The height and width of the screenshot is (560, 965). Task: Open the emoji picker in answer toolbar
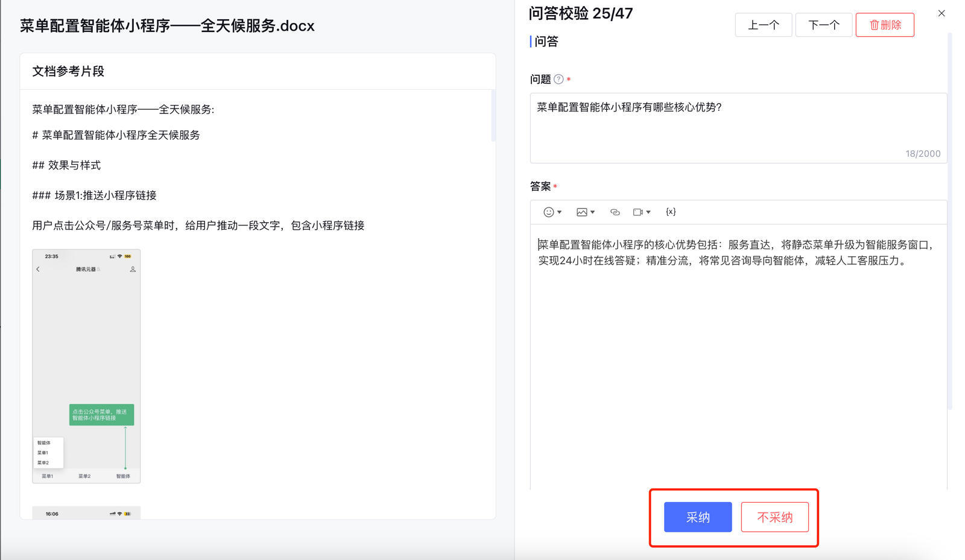(548, 212)
